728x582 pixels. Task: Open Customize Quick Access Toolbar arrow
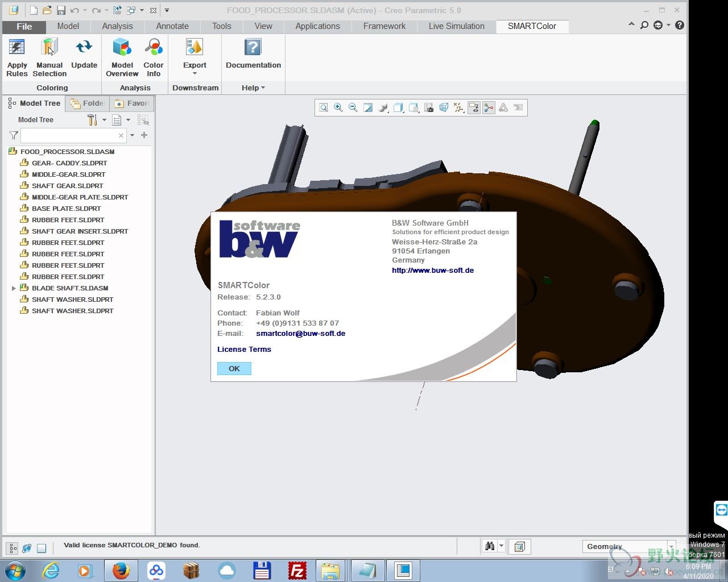point(167,10)
